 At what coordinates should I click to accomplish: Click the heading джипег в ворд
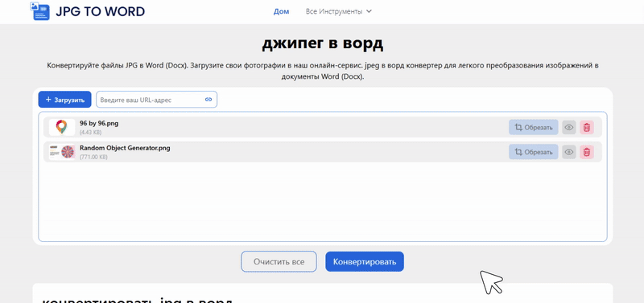click(323, 43)
